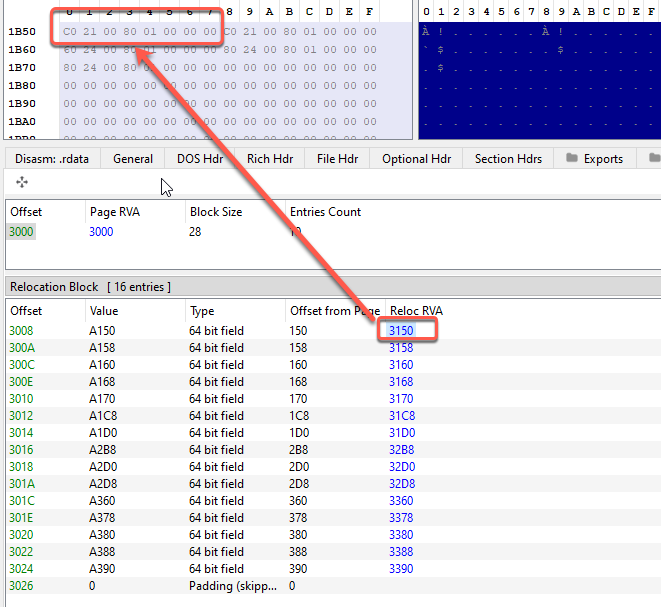Go to the Section Hdrs tab

tap(508, 158)
